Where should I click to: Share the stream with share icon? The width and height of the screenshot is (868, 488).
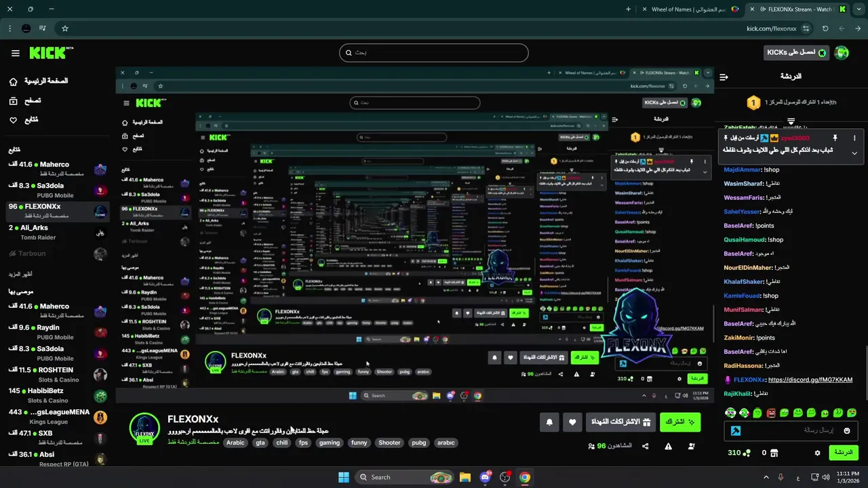pyautogui.click(x=645, y=446)
